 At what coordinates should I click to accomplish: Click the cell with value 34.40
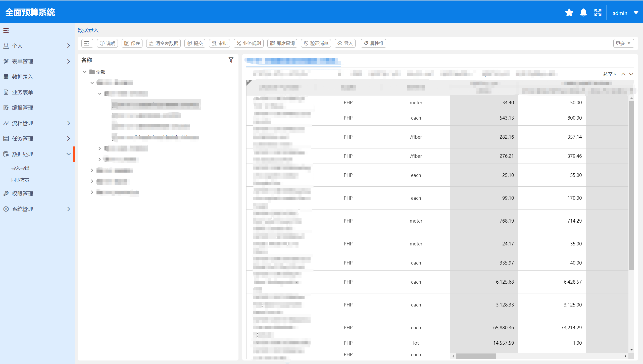[484, 102]
